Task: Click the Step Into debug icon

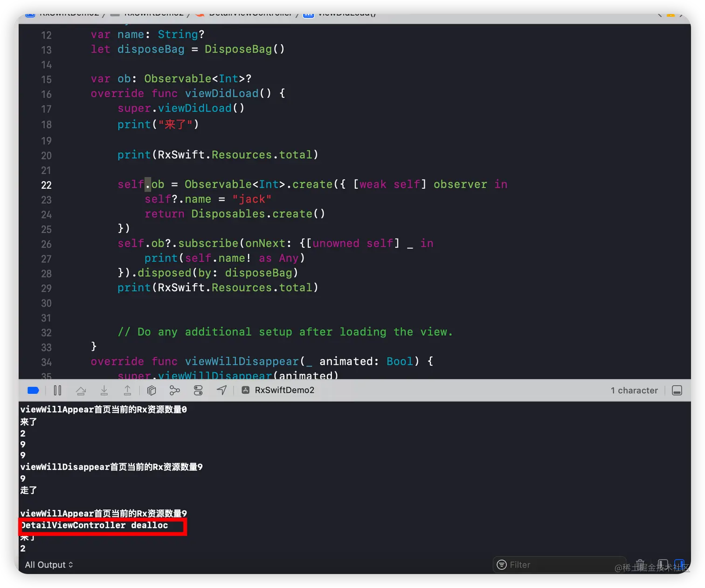Action: click(x=104, y=390)
